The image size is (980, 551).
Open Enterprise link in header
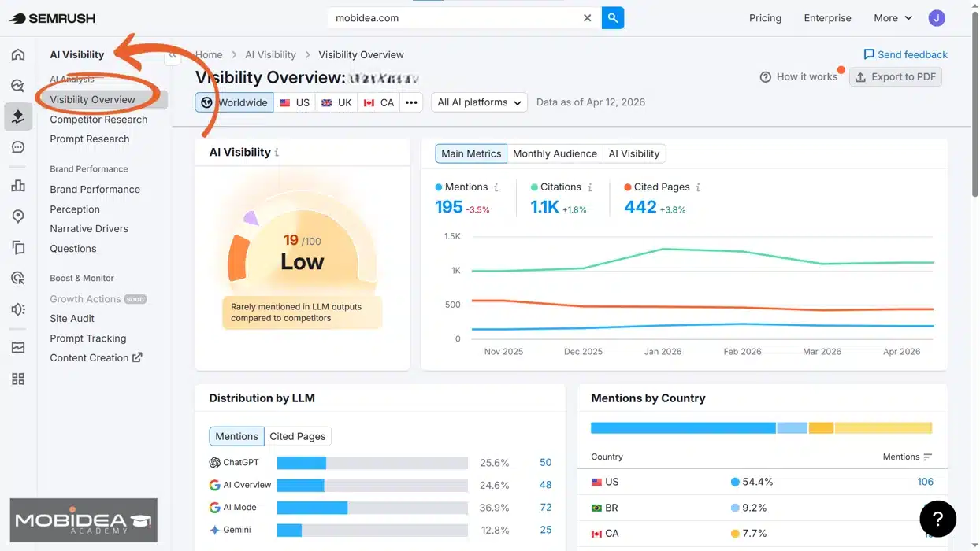coord(827,18)
